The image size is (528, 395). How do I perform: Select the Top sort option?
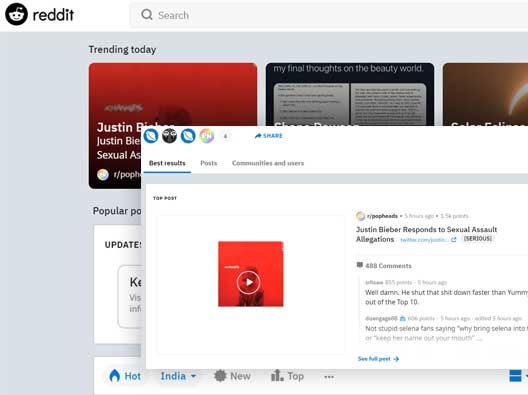(287, 376)
